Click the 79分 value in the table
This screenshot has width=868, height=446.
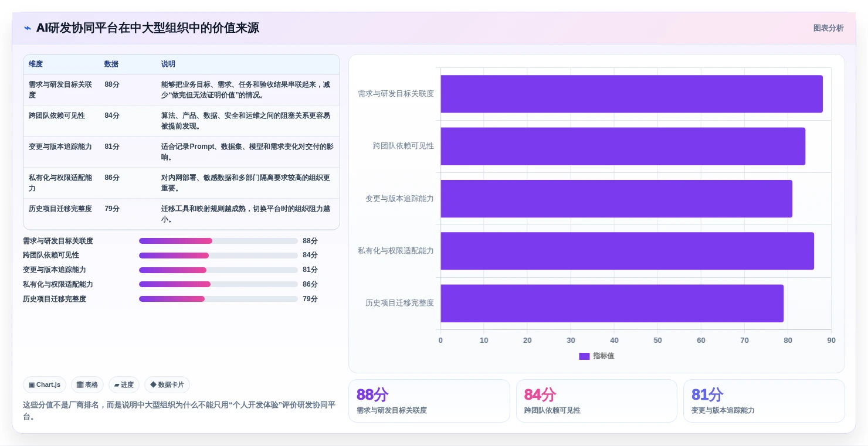(112, 209)
